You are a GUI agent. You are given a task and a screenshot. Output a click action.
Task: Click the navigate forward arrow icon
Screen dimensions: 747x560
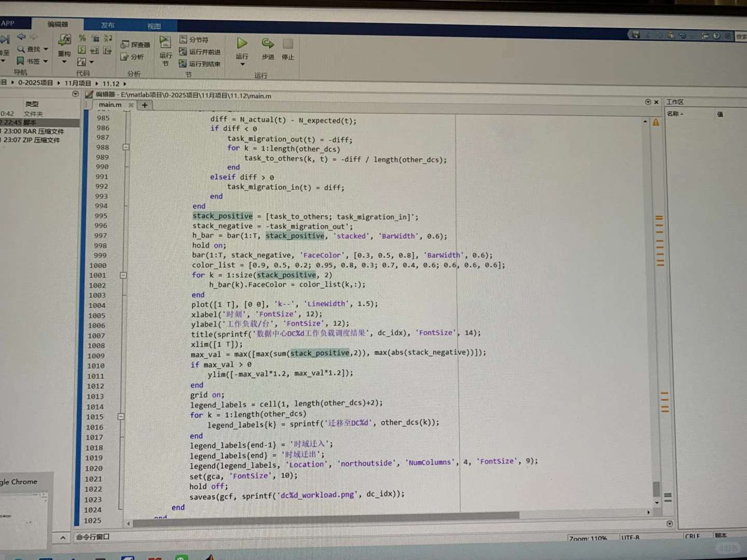tap(34, 37)
